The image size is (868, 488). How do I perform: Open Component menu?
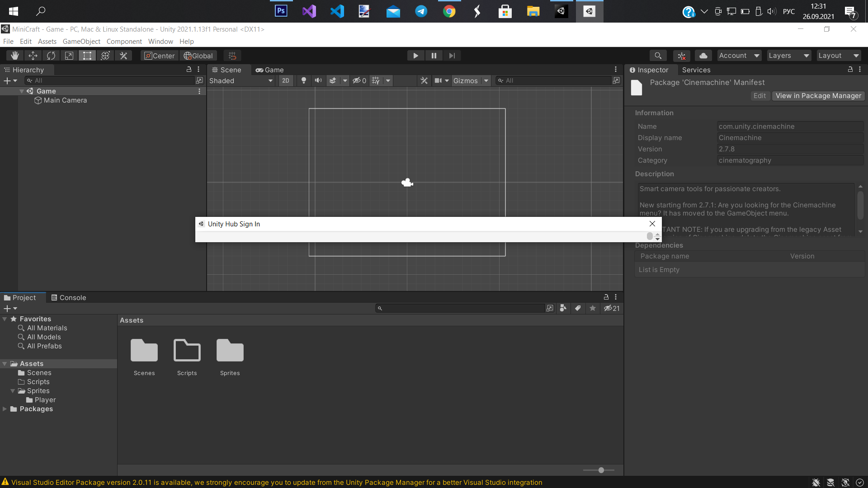click(x=124, y=41)
